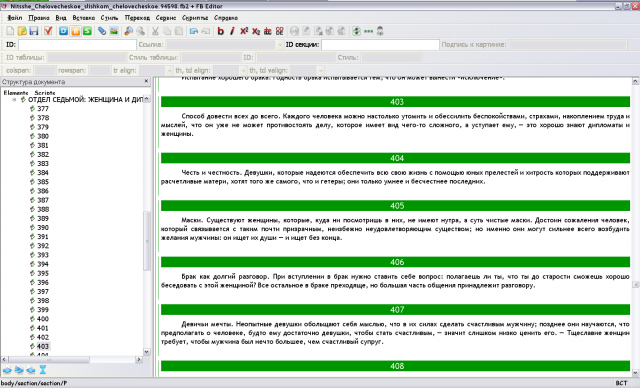Open the Вставка menu
640x388 pixels.
84,18
